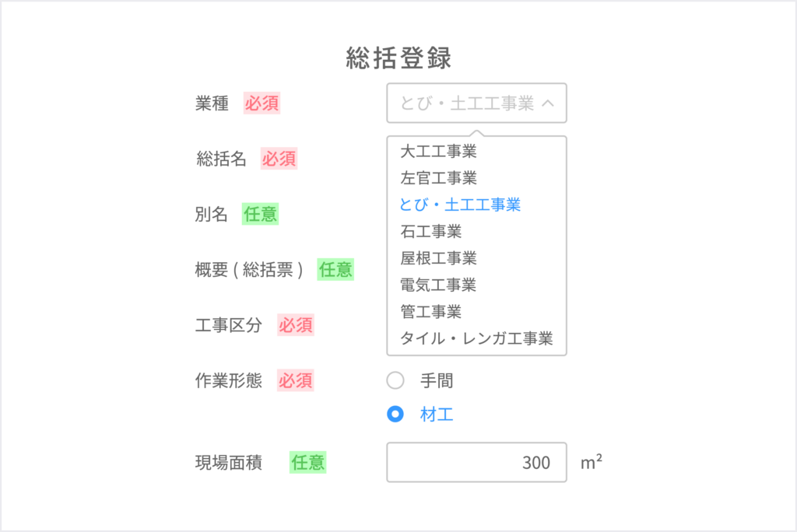Select 大工工事業 from the dropdown list
This screenshot has height=532, width=797.
click(438, 151)
